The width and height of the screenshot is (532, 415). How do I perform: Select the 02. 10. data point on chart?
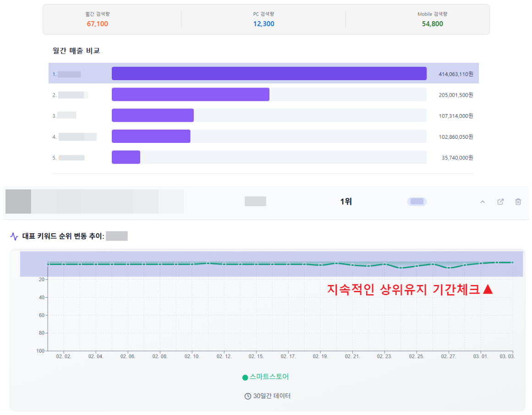tap(192, 264)
